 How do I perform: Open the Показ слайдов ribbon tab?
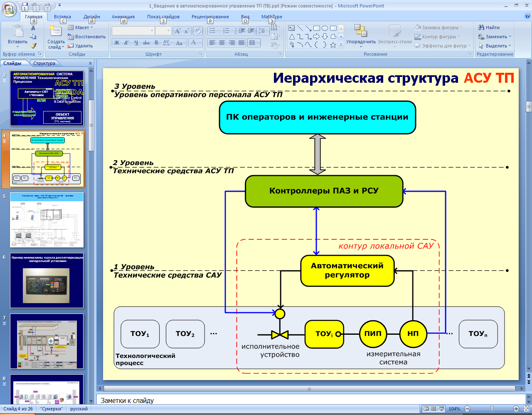tap(163, 17)
